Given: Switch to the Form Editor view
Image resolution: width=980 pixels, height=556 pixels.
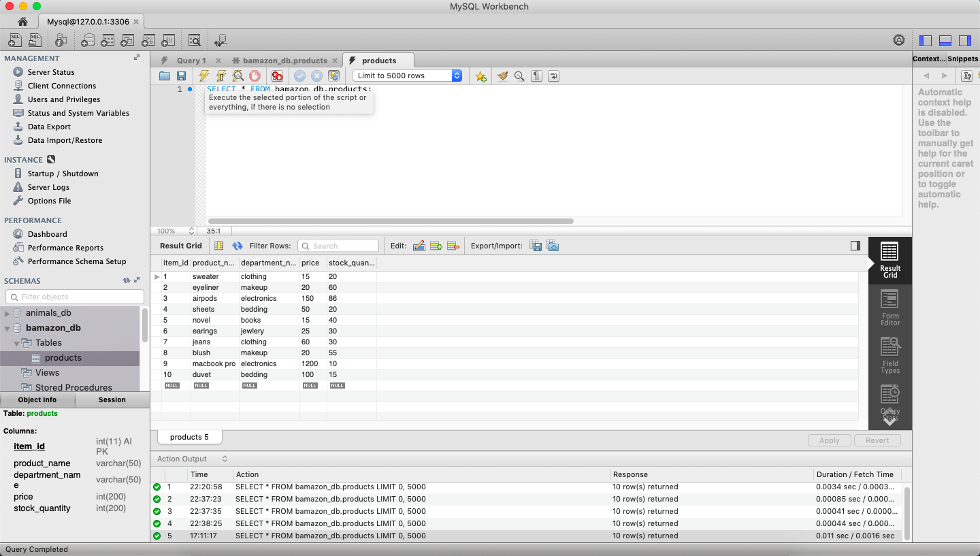Looking at the screenshot, I should (x=889, y=308).
